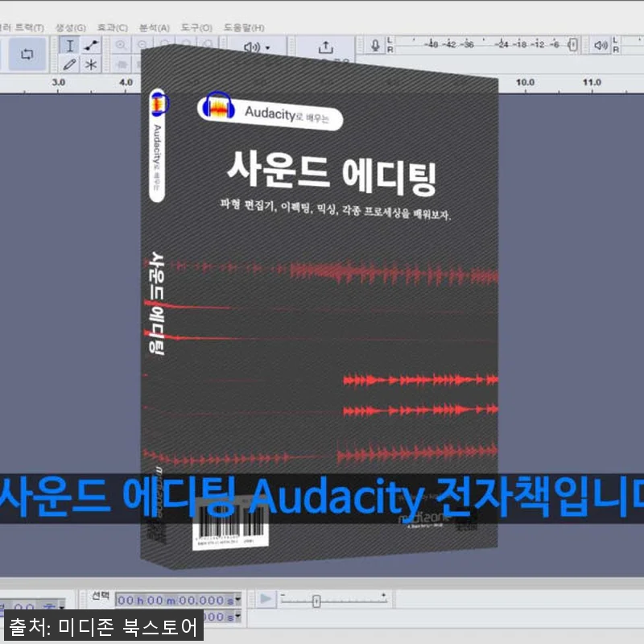Viewport: 644px width, 644px height.
Task: Select the Envelope tool
Action: pos(90,46)
